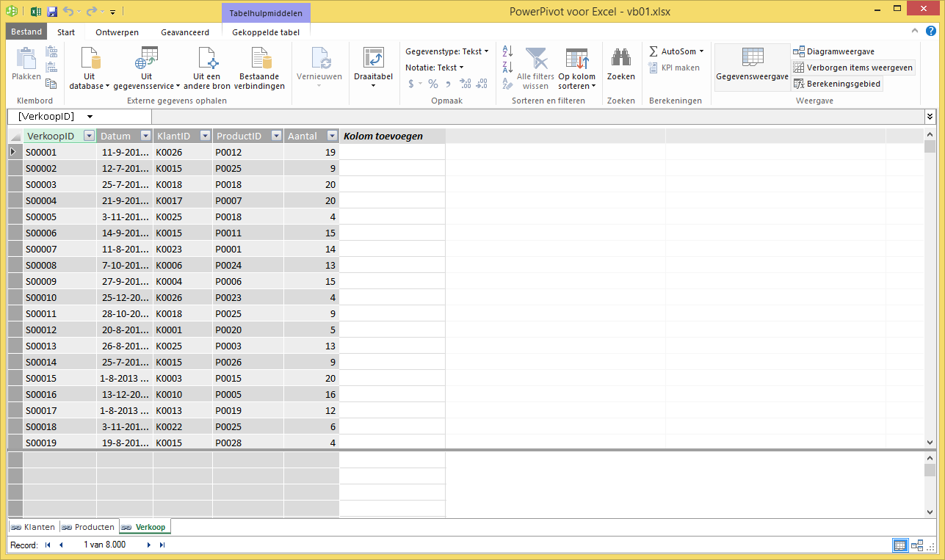Click grid view icon in status bar
Screen dimensions: 945x560
point(900,545)
